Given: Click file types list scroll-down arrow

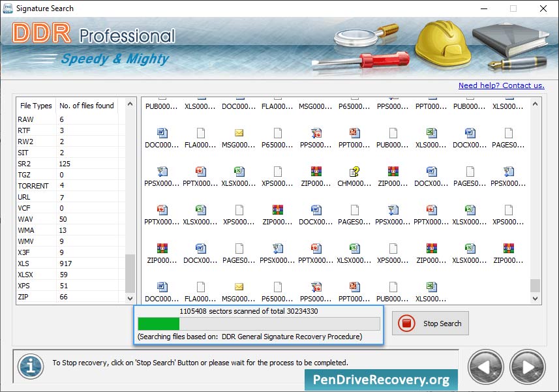Looking at the screenshot, I should (x=130, y=298).
